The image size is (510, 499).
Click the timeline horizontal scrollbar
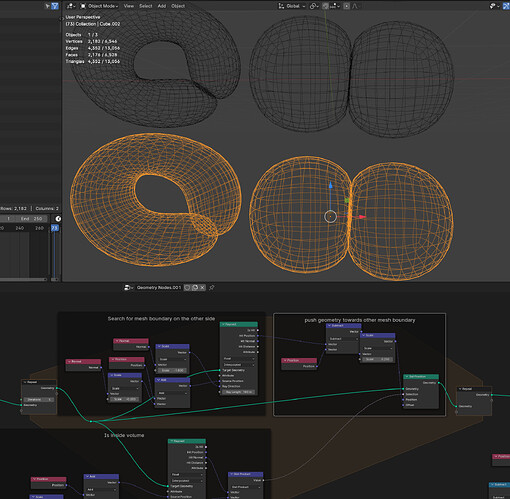point(23,279)
